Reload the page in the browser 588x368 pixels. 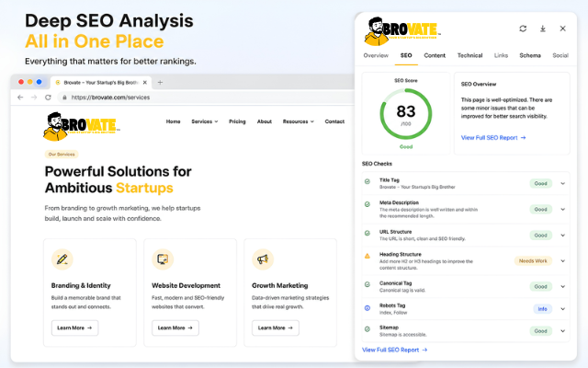(48, 98)
